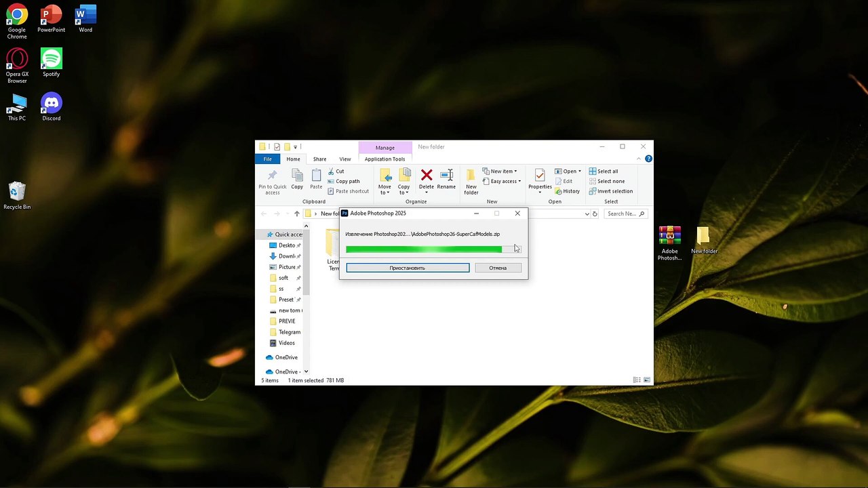868x488 pixels.
Task: Open the File menu tab
Action: coord(268,159)
